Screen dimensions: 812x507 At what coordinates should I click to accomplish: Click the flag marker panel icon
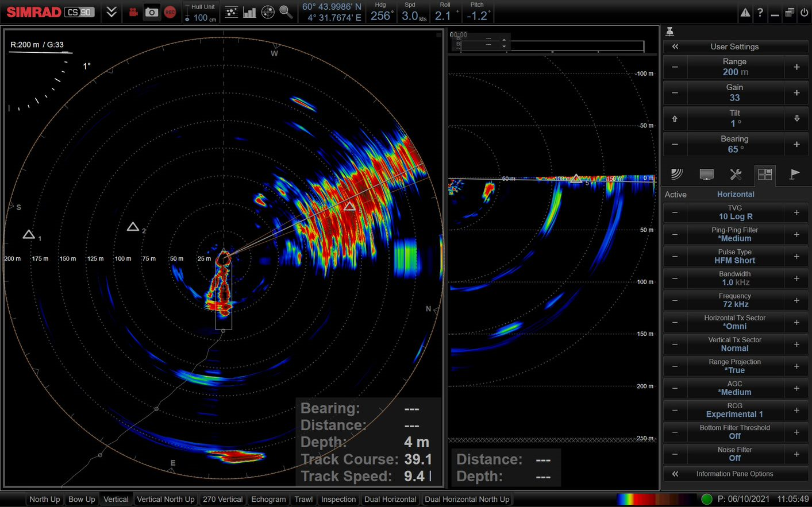point(794,175)
